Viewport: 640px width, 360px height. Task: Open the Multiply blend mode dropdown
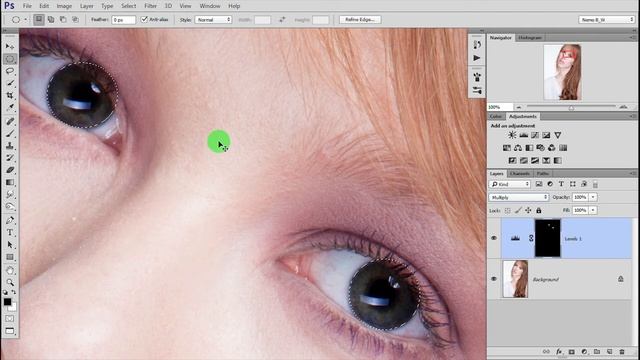pyautogui.click(x=519, y=198)
